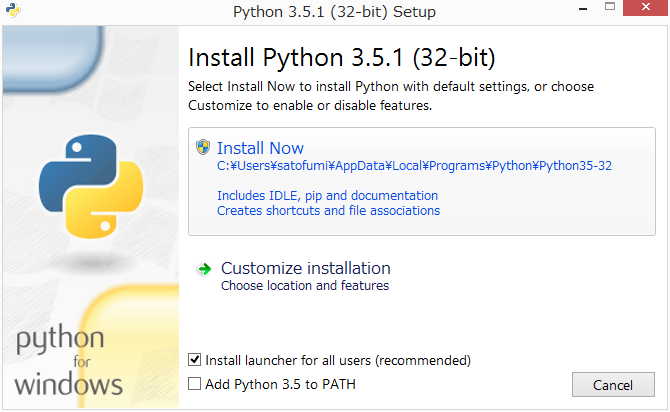
Task: Enable Add Python 3.5 to PATH
Action: [x=194, y=384]
